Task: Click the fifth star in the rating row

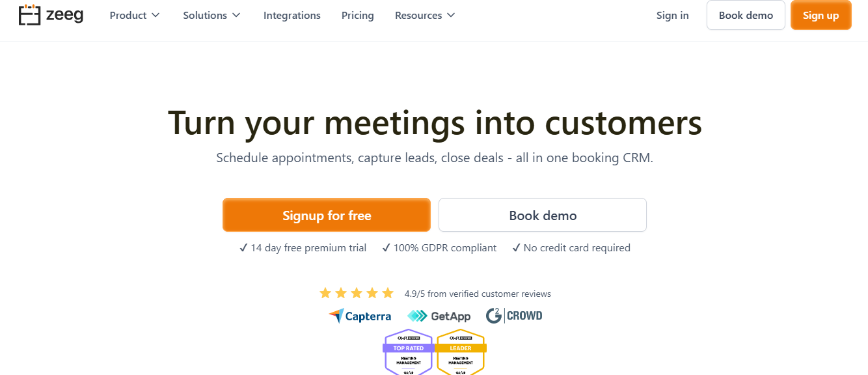Action: pos(388,292)
